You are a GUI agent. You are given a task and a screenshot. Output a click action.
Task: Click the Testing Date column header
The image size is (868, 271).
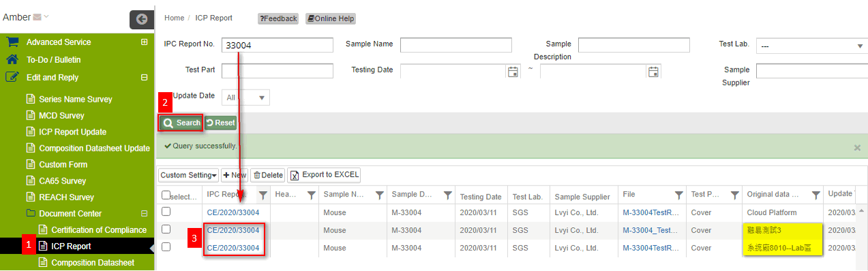click(481, 197)
